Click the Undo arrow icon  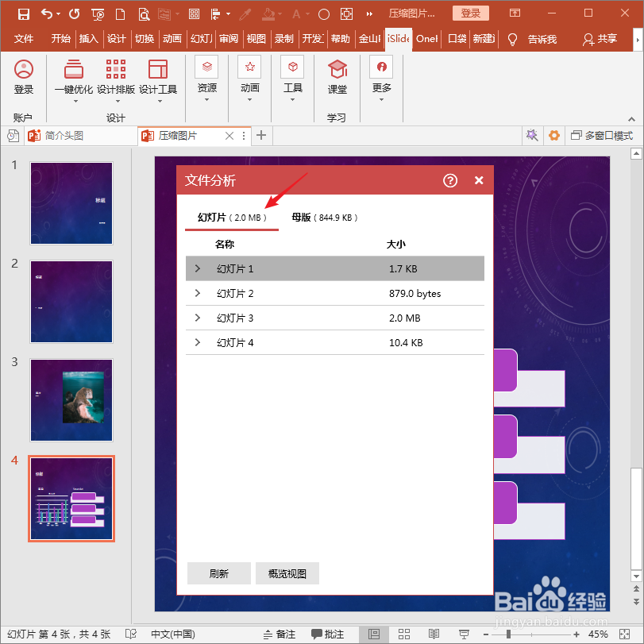click(x=46, y=14)
